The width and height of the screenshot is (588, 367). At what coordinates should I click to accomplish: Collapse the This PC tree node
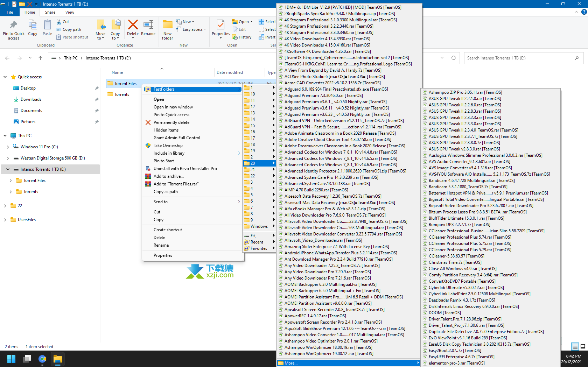5,136
